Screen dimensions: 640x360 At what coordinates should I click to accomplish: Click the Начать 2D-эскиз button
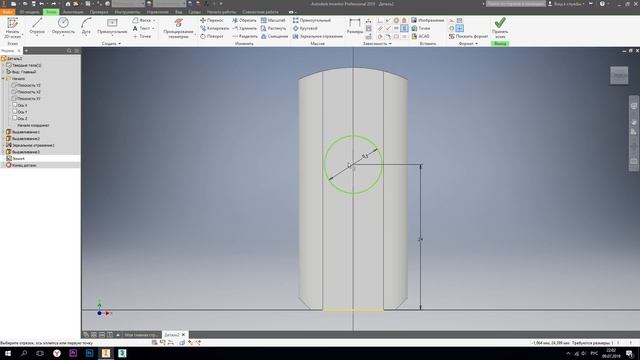point(12,28)
